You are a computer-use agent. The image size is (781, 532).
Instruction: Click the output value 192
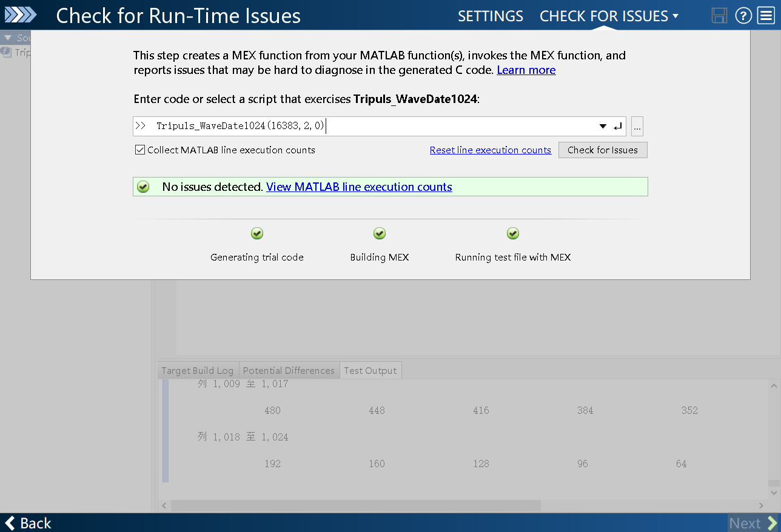273,464
